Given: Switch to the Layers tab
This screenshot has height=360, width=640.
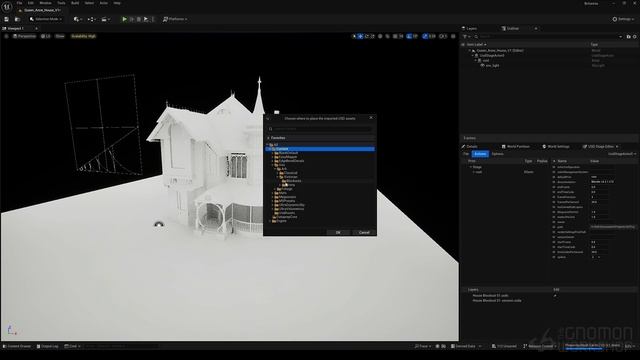Looking at the screenshot, I should (x=469, y=29).
